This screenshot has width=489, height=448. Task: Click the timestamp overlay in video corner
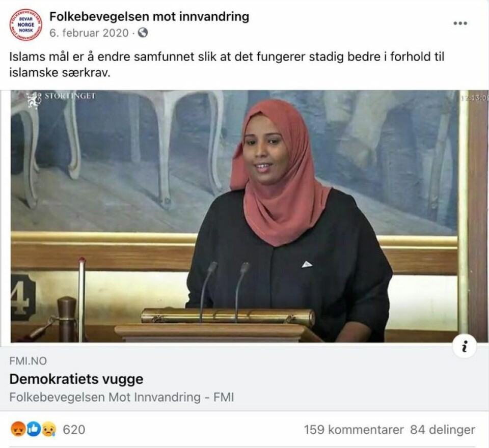[474, 98]
